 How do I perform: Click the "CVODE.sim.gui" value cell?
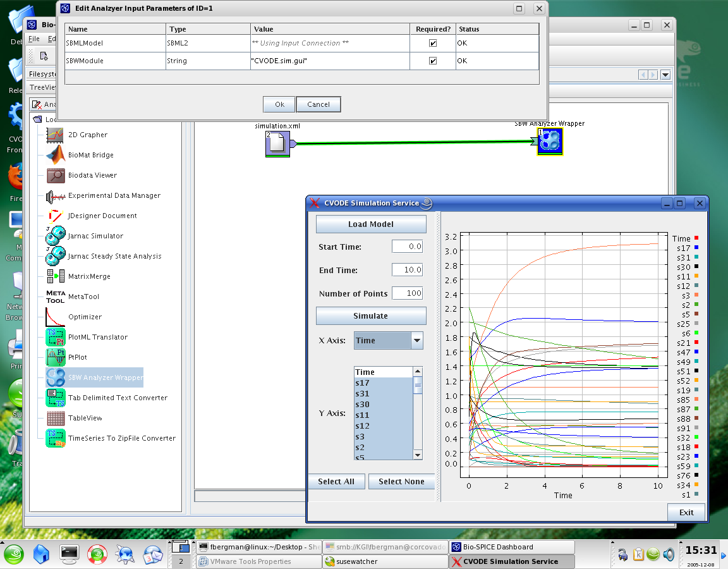[x=330, y=61]
